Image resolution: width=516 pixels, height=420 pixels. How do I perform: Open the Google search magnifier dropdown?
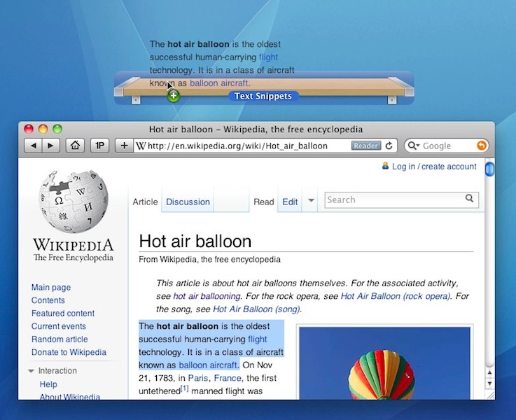click(x=414, y=146)
